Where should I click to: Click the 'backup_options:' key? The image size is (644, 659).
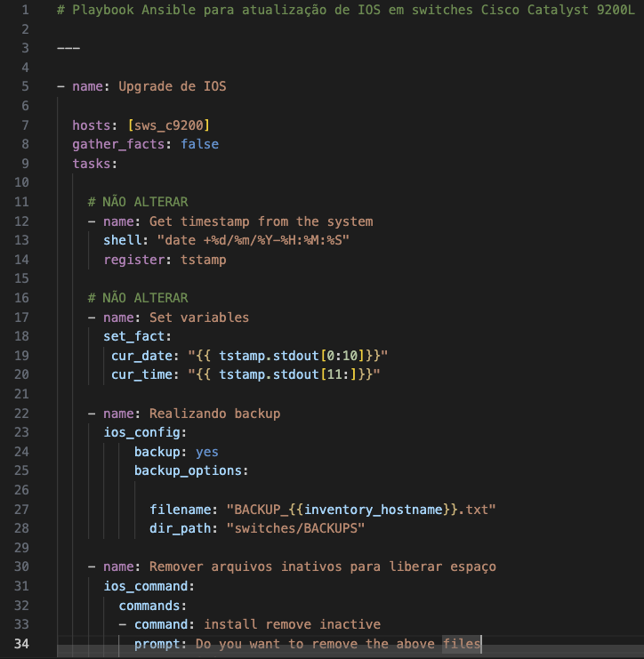191,470
